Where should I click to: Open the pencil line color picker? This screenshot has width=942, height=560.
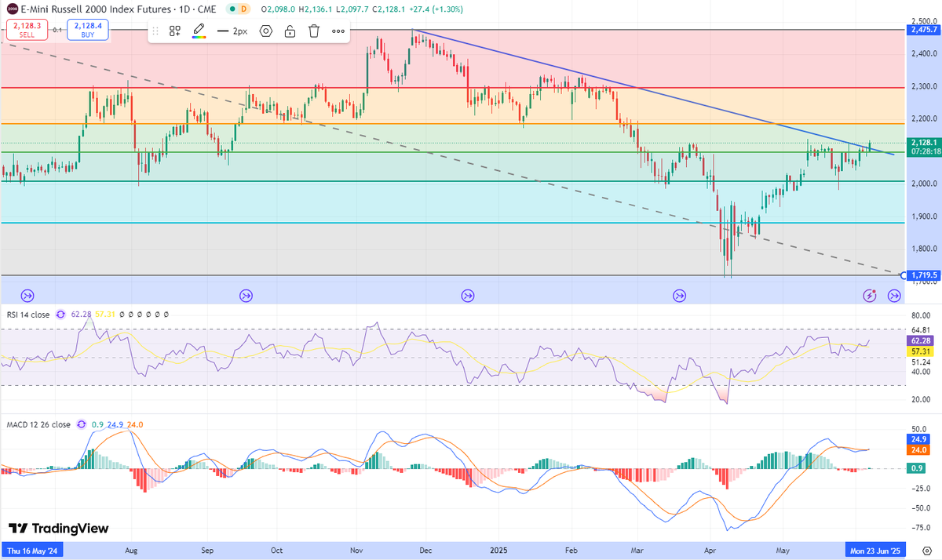point(199,31)
